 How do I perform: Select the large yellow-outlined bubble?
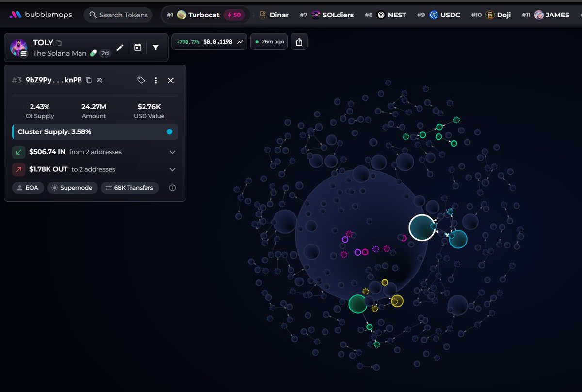(397, 301)
